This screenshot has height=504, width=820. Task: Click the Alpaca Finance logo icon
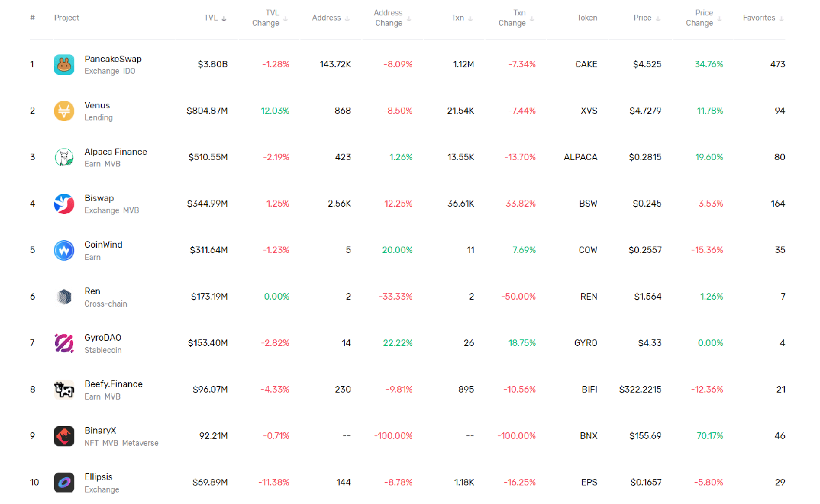tap(64, 158)
